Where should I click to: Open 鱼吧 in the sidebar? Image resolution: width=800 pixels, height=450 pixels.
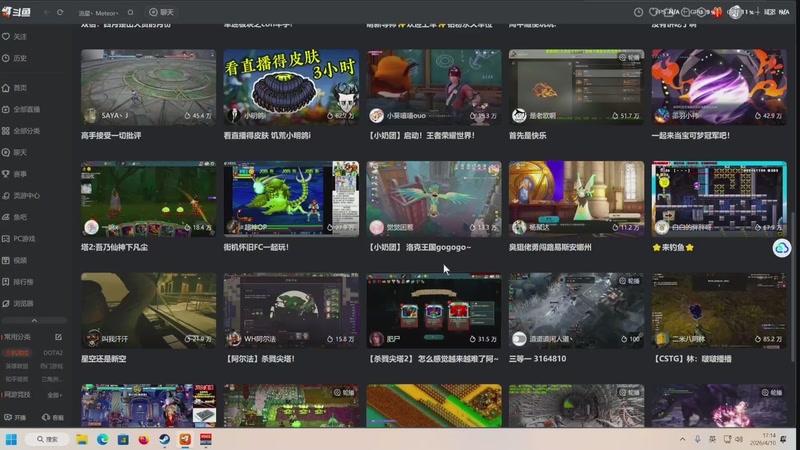[14, 217]
